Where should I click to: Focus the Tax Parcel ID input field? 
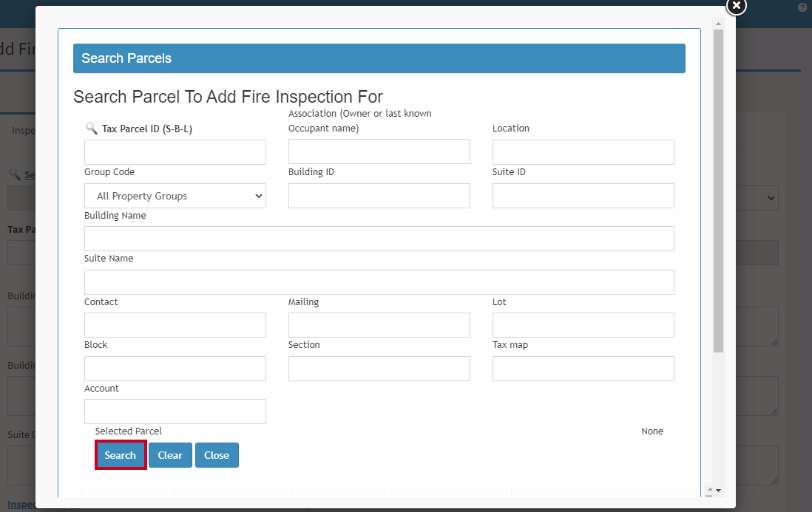175,152
